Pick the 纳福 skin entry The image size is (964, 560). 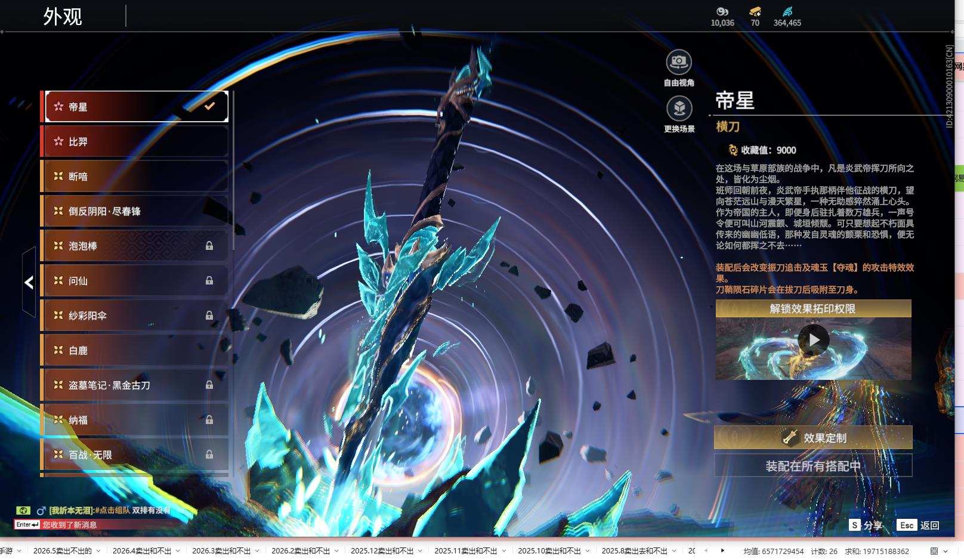tap(137, 420)
